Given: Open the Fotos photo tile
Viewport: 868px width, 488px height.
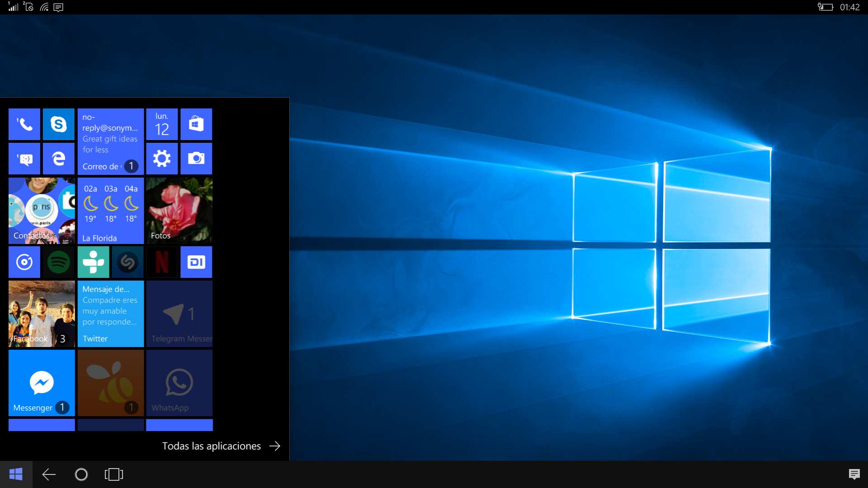Looking at the screenshot, I should click(x=179, y=211).
